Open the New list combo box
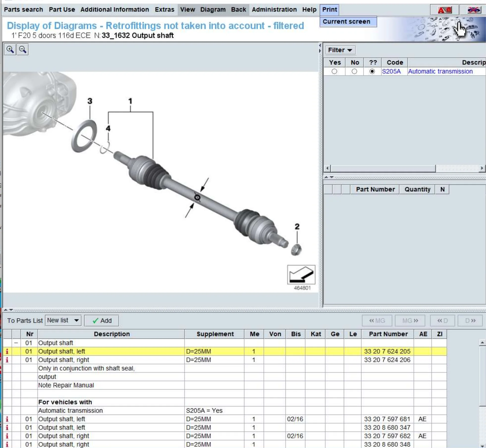 (x=63, y=320)
